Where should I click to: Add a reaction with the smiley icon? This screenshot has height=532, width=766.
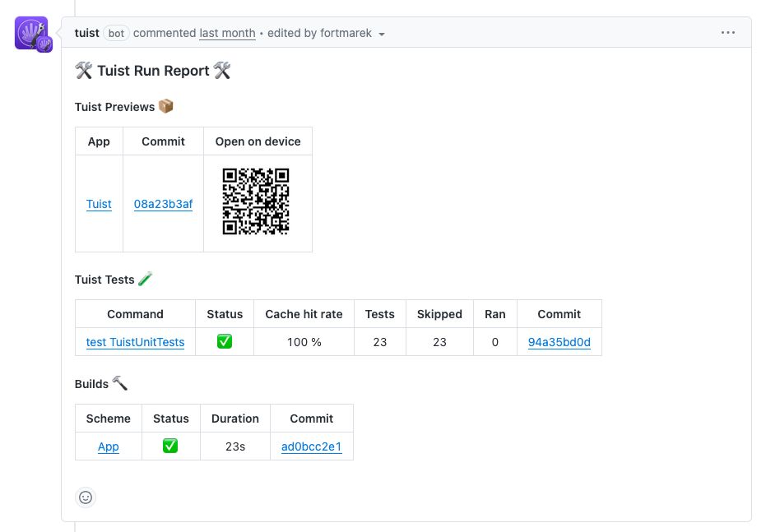coord(86,497)
